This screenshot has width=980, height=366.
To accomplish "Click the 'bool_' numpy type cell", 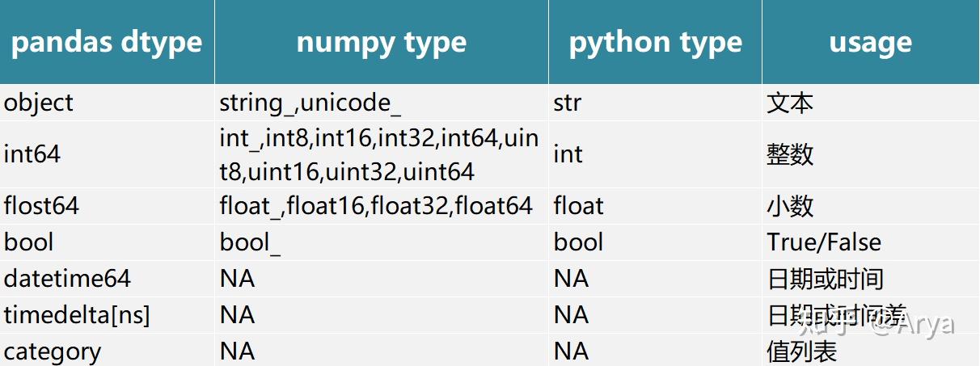I will [x=382, y=242].
